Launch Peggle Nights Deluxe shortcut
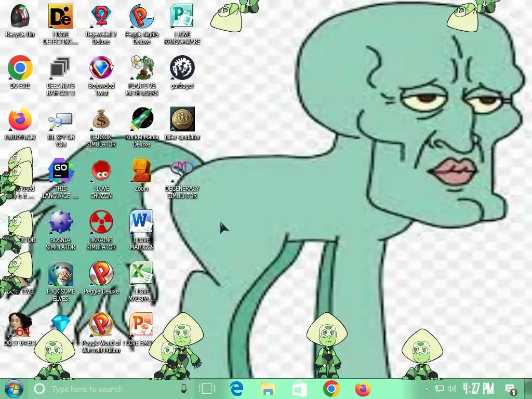 141,16
